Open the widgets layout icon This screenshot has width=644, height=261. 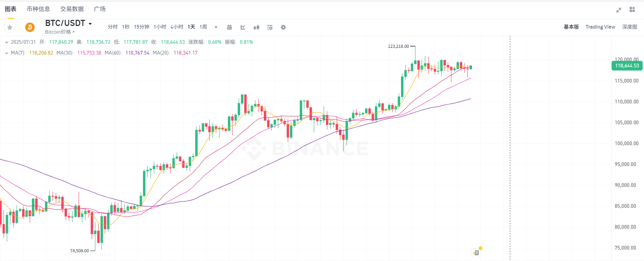click(x=632, y=9)
